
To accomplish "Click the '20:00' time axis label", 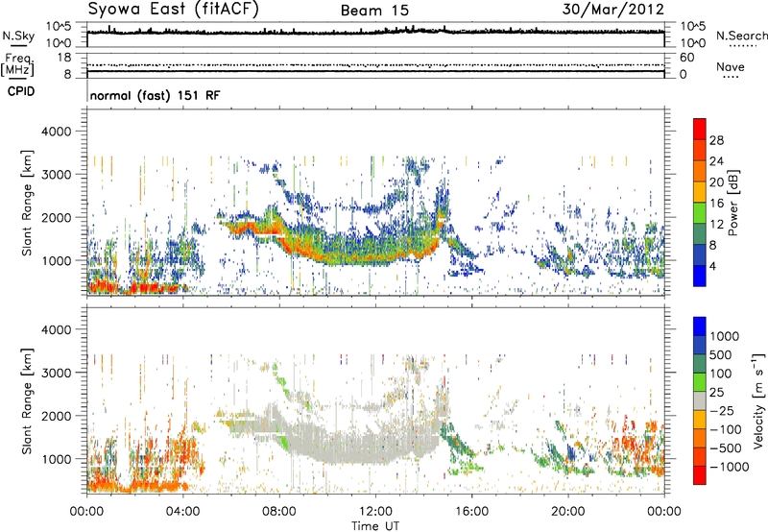I will click(568, 512).
